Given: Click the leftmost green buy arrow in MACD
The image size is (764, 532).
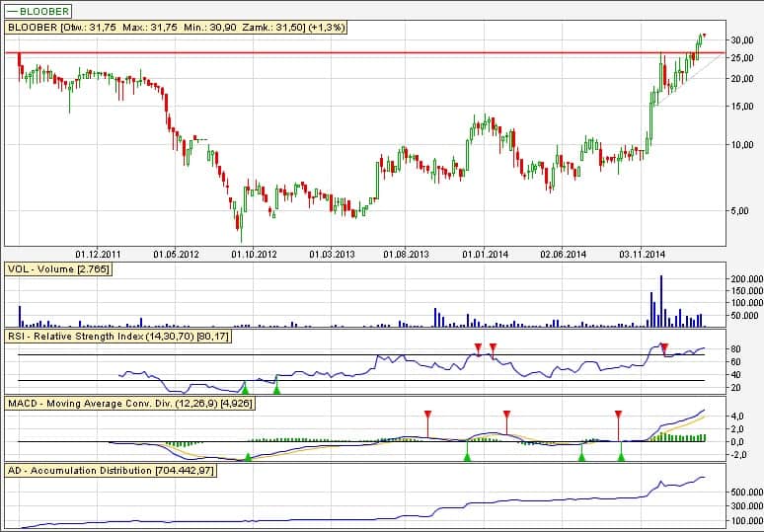Looking at the screenshot, I should [247, 456].
